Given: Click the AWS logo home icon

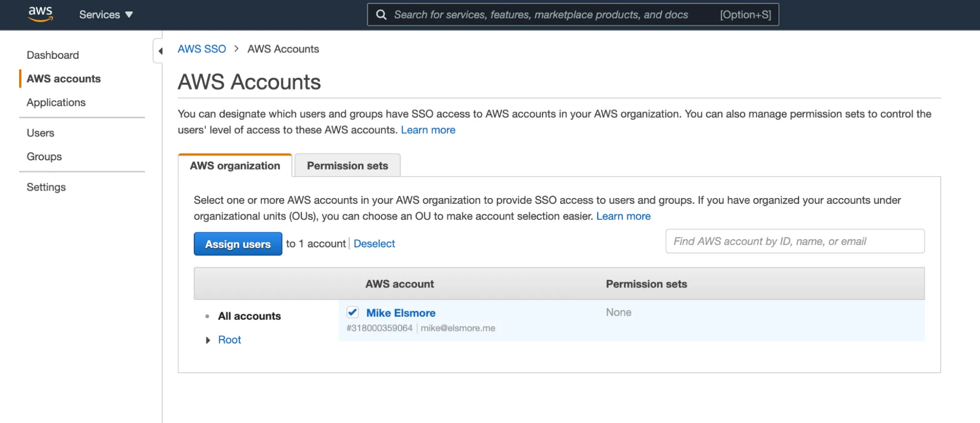Looking at the screenshot, I should (x=40, y=14).
